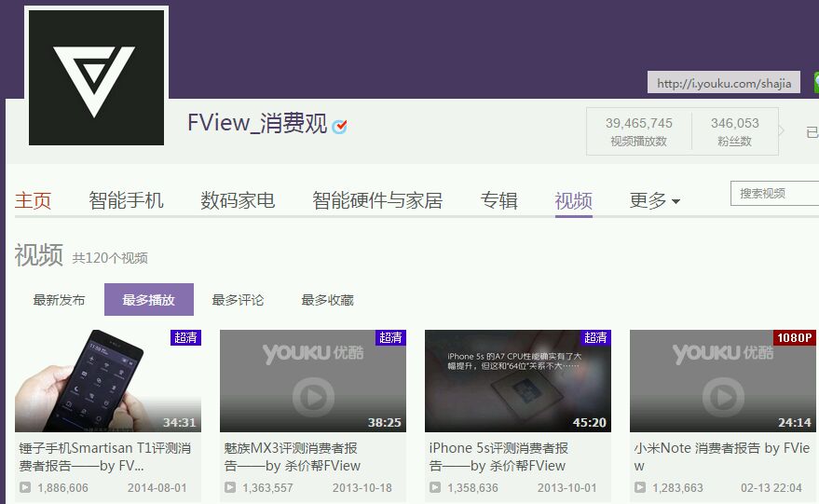Click play count icon under 魅族MX3 video
The width and height of the screenshot is (819, 504).
230,488
